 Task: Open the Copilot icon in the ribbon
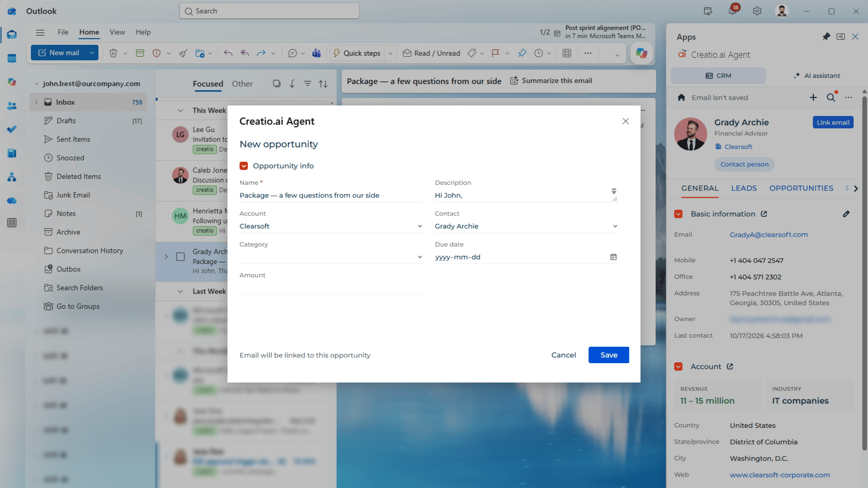coord(641,53)
